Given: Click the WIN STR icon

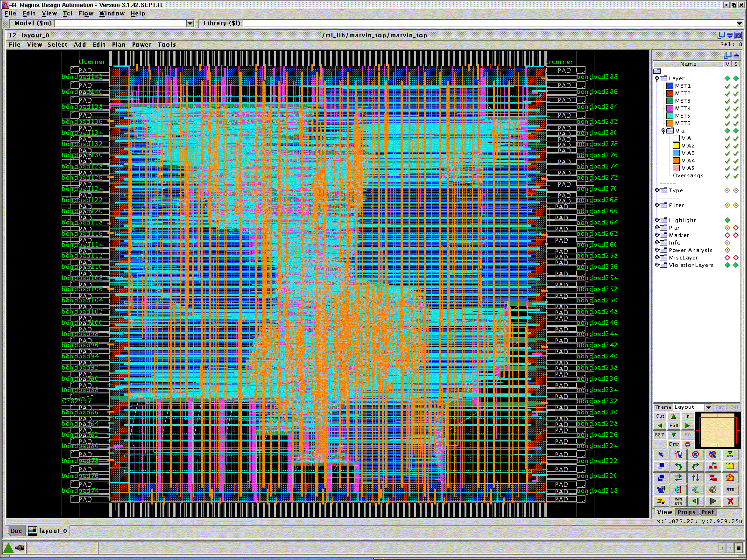Looking at the screenshot, I should 678,501.
